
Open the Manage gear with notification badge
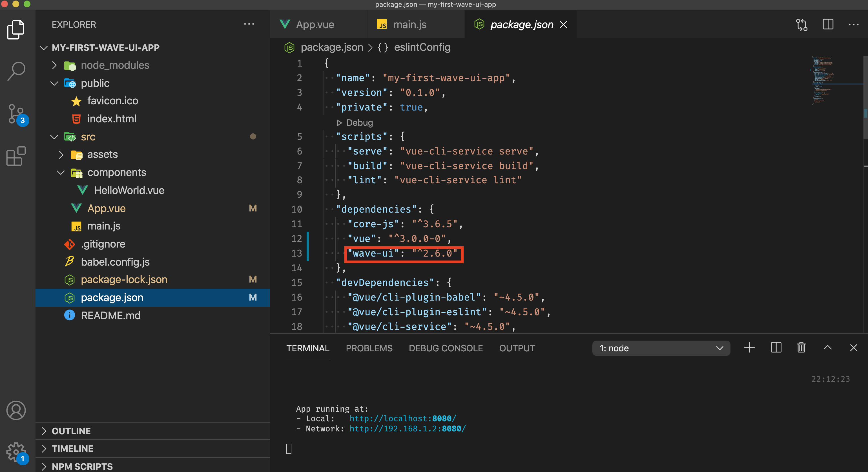pos(16,452)
